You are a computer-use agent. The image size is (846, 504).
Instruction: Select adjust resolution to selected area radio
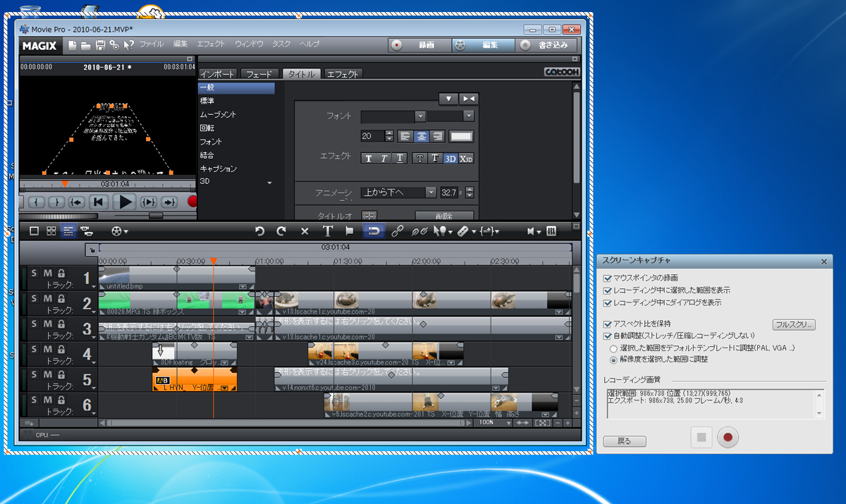click(614, 359)
